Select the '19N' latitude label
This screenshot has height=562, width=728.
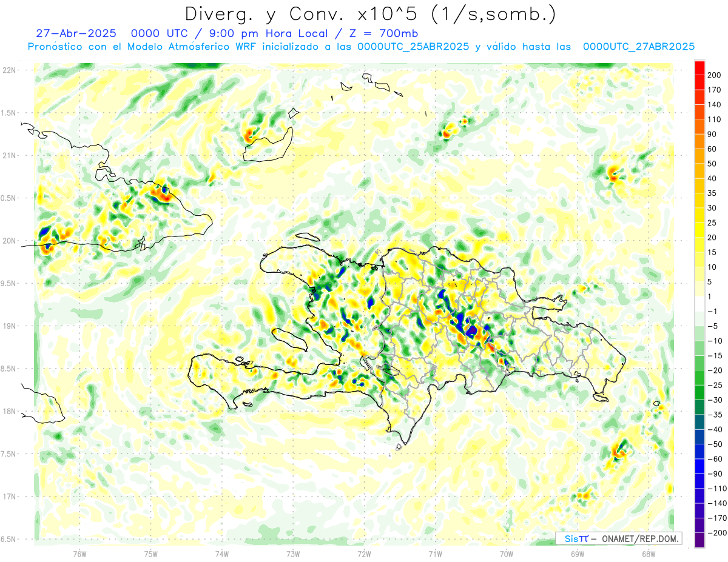[9, 326]
